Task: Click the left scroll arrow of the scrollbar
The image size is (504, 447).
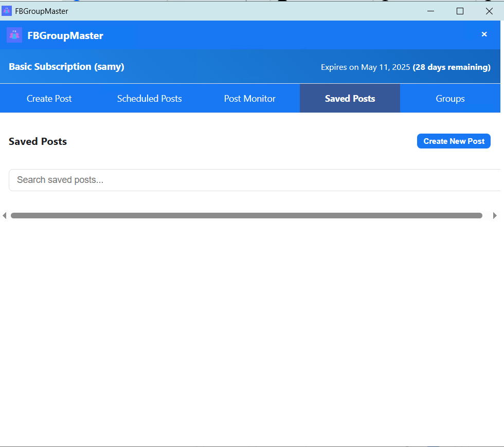Action: pos(4,215)
